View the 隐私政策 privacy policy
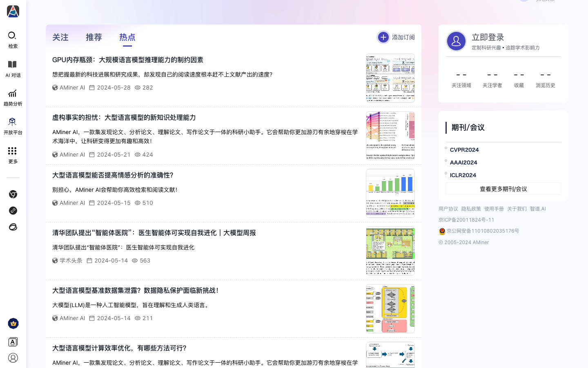 tap(471, 209)
